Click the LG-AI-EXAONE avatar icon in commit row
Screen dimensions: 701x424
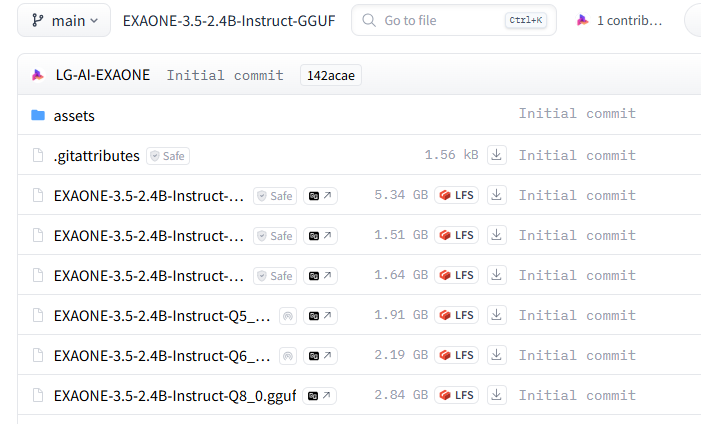(x=38, y=75)
